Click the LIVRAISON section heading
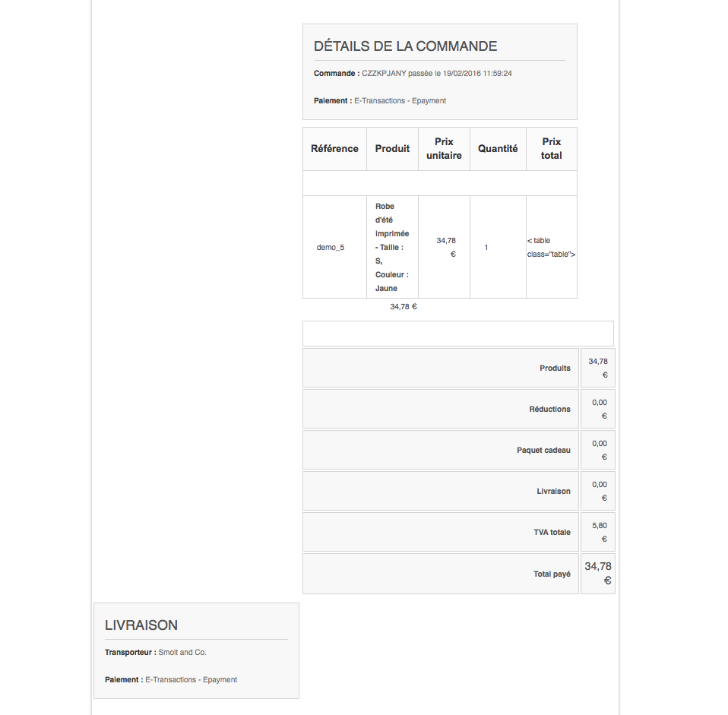This screenshot has height=715, width=728. click(141, 625)
